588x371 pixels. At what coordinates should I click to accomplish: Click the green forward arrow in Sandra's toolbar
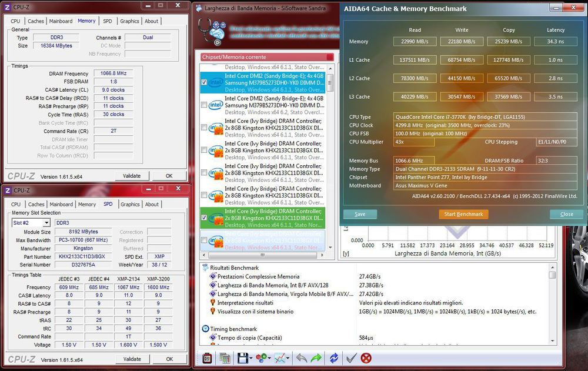point(316,358)
